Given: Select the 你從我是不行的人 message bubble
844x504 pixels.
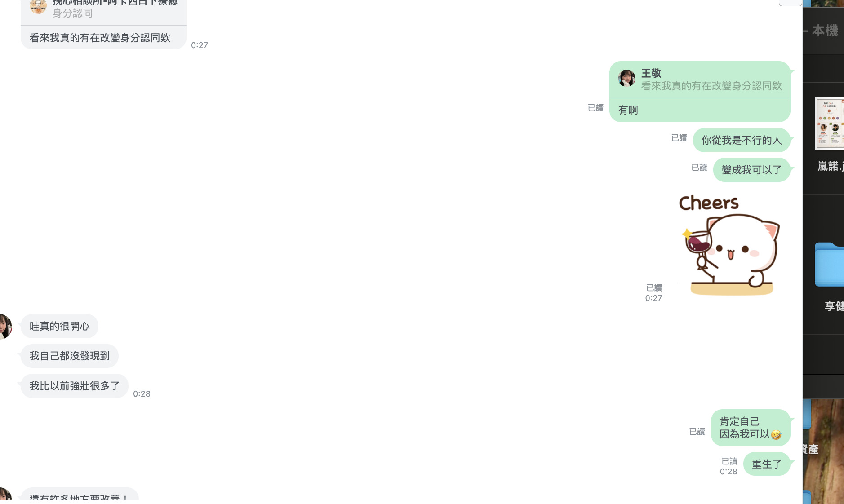Looking at the screenshot, I should pos(742,140).
